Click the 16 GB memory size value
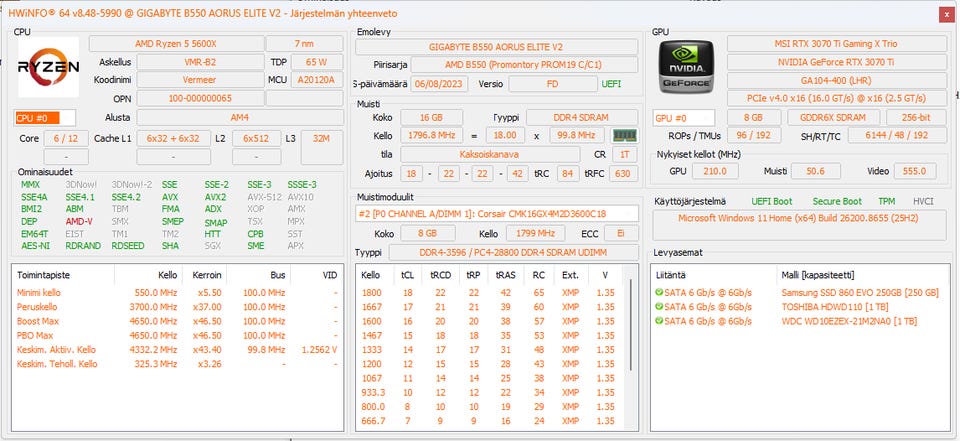Viewport: 960px width, 441px height. (x=432, y=118)
